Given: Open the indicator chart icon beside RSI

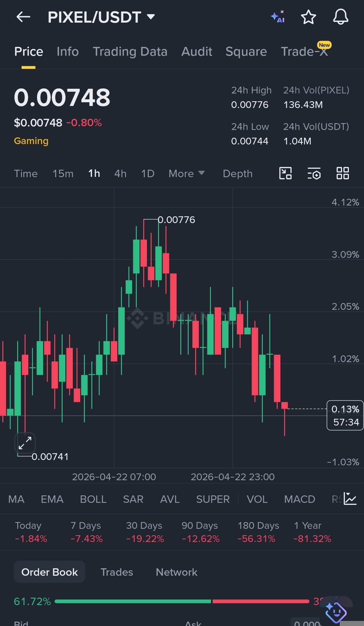Looking at the screenshot, I should 350,499.
